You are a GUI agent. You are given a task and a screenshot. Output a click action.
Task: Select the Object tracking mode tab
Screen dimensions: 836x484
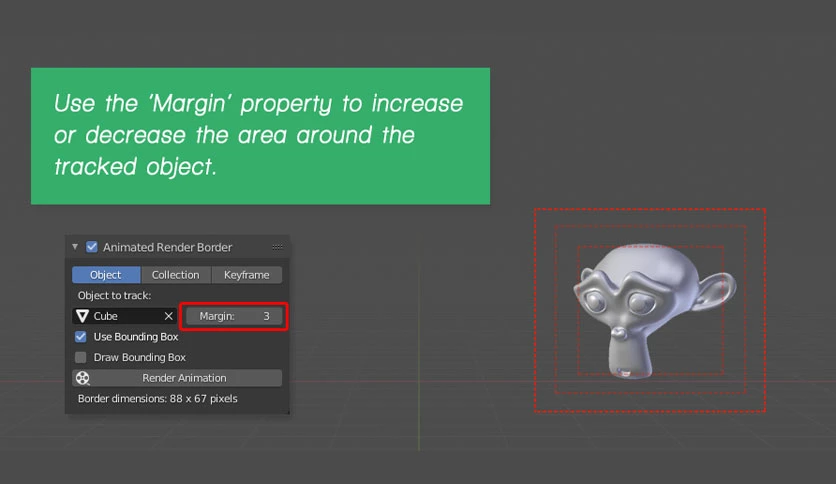point(106,275)
